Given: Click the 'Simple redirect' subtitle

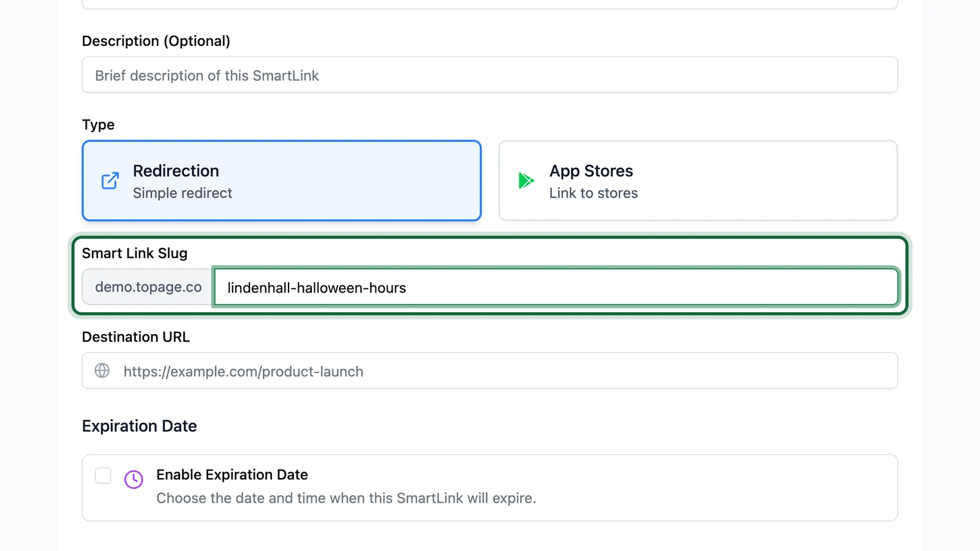Looking at the screenshot, I should pos(183,193).
